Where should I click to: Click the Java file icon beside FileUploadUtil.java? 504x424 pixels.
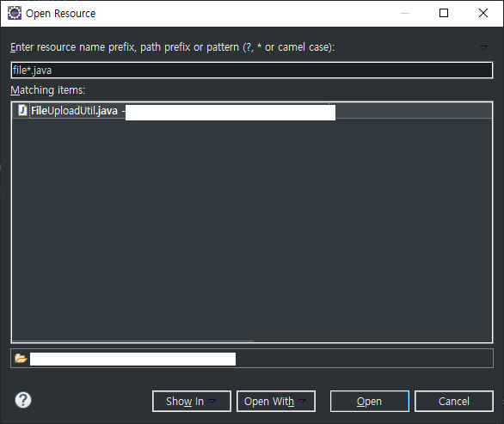click(22, 110)
